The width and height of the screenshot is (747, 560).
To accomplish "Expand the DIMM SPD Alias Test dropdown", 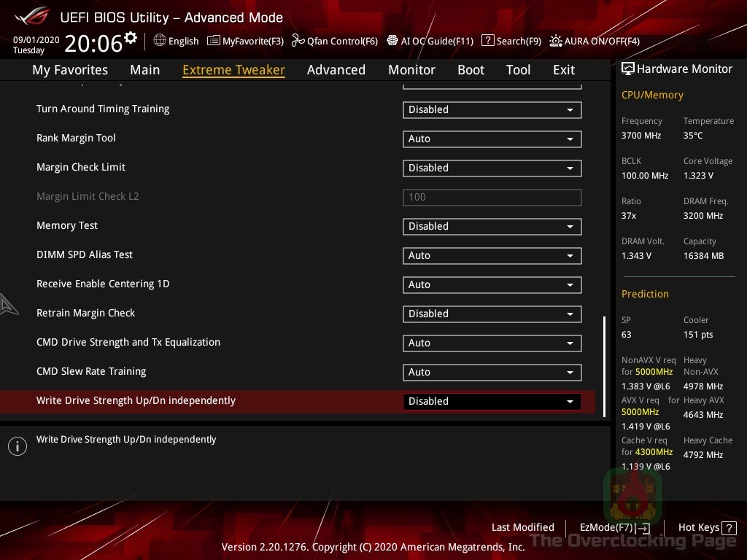I will pyautogui.click(x=492, y=255).
